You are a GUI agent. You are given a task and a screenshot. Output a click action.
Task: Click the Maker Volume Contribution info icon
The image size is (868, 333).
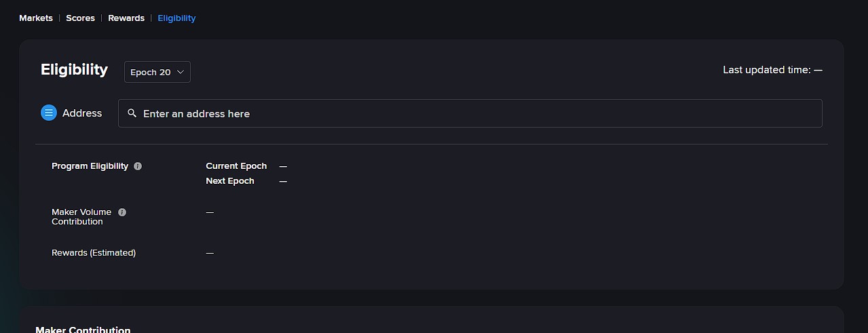tap(122, 212)
